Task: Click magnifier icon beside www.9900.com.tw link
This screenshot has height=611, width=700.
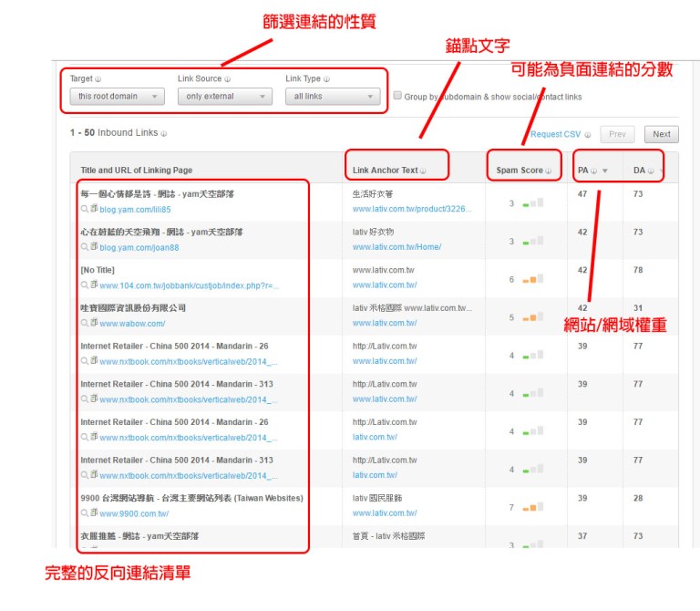Action: tap(84, 513)
